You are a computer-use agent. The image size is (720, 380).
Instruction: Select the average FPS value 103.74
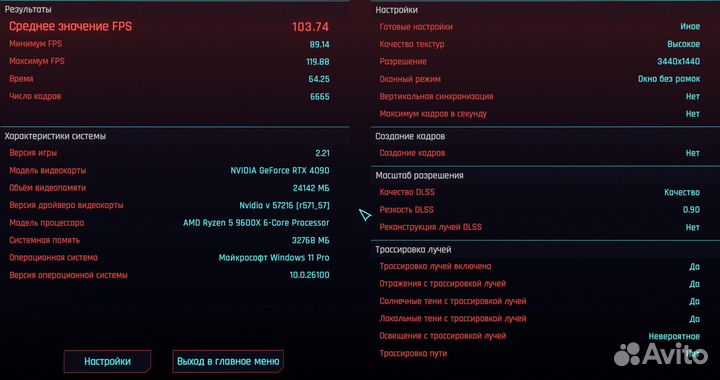click(310, 27)
